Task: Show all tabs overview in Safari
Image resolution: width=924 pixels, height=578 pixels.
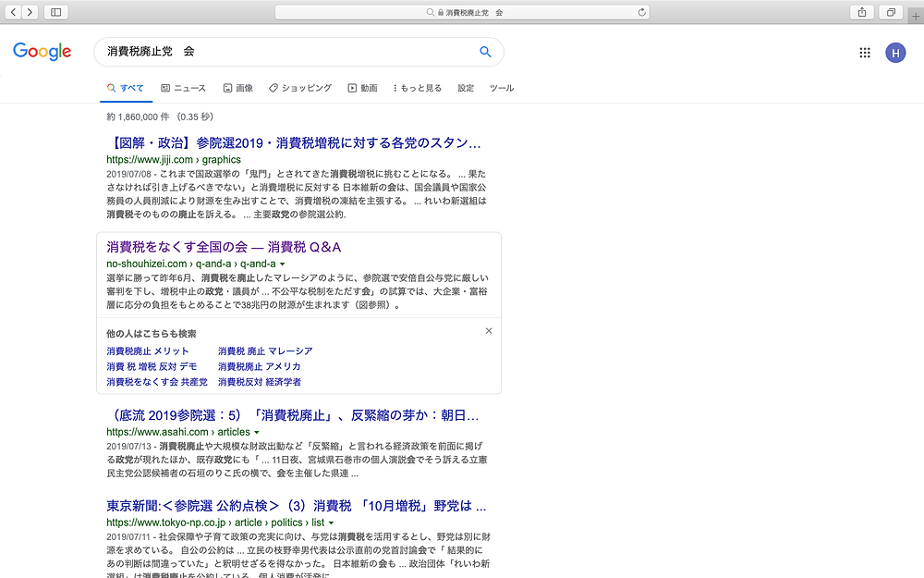Action: pos(891,12)
